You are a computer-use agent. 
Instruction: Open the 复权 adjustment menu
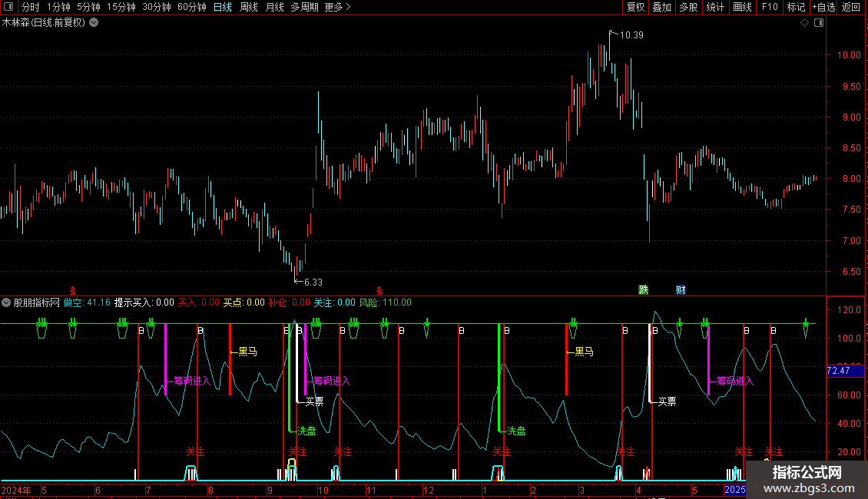point(635,7)
